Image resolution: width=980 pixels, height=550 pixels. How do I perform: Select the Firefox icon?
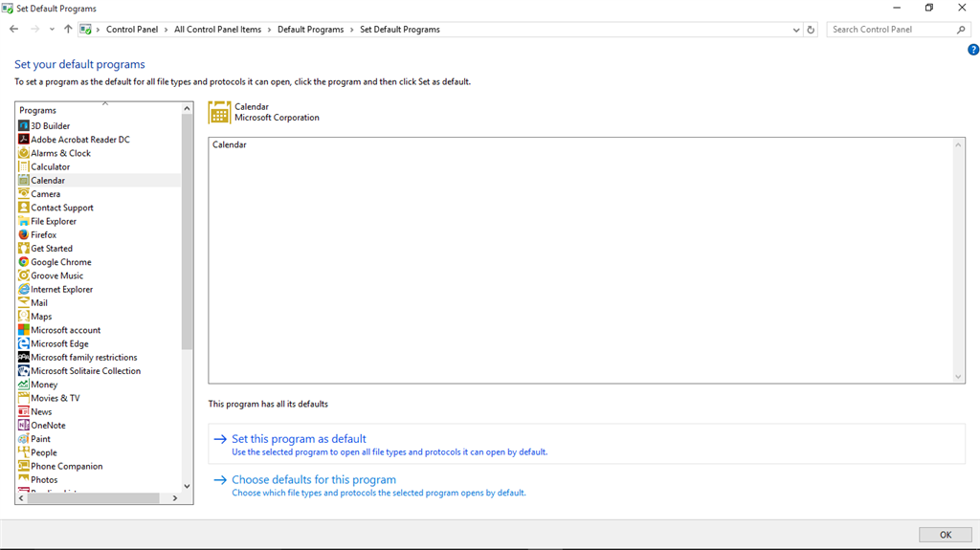[x=24, y=235]
